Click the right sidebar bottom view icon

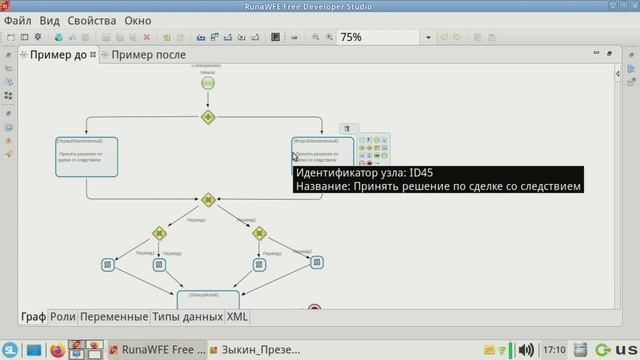[631, 82]
